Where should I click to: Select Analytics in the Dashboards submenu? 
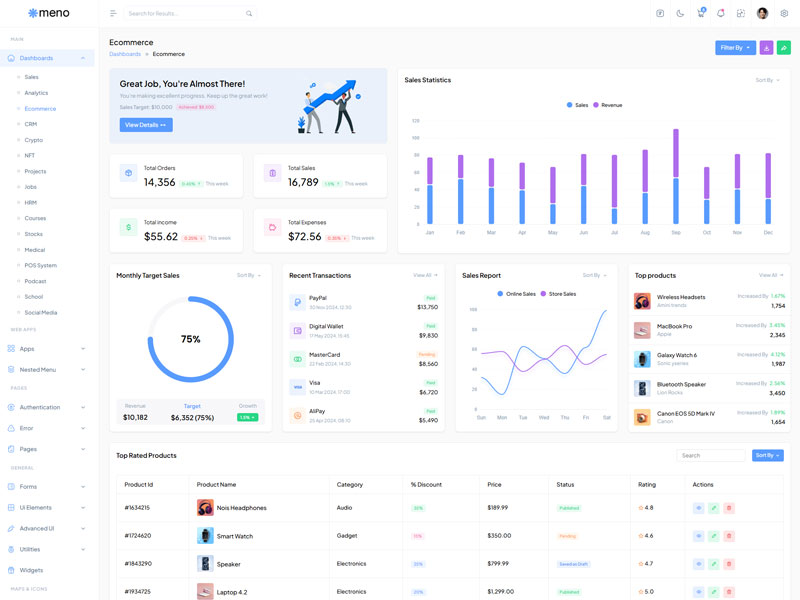tap(36, 93)
